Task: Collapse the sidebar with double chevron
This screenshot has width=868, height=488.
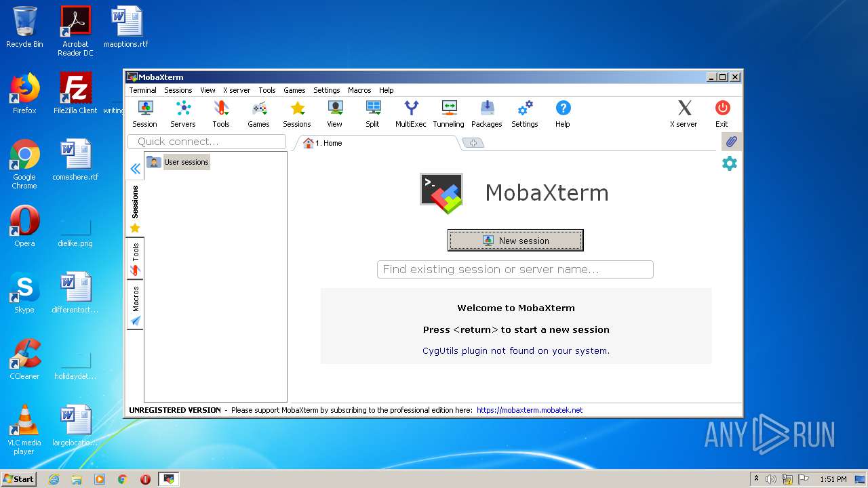Action: [x=136, y=169]
